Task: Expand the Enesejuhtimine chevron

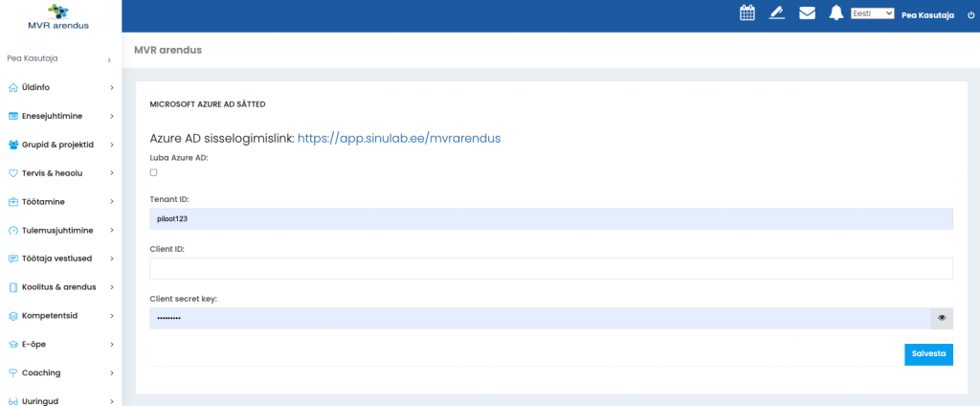Action: point(112,117)
